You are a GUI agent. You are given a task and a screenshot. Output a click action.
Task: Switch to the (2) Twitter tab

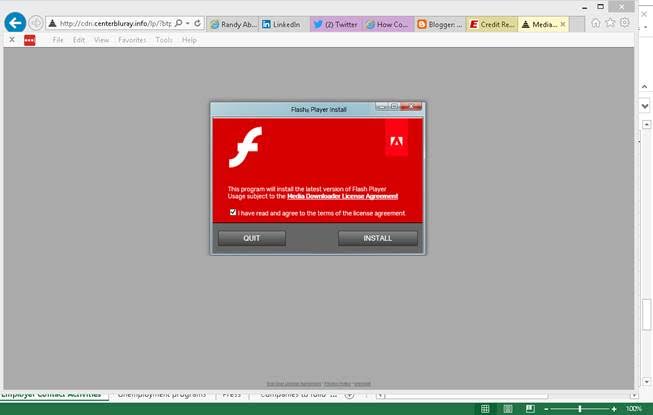[x=336, y=25]
